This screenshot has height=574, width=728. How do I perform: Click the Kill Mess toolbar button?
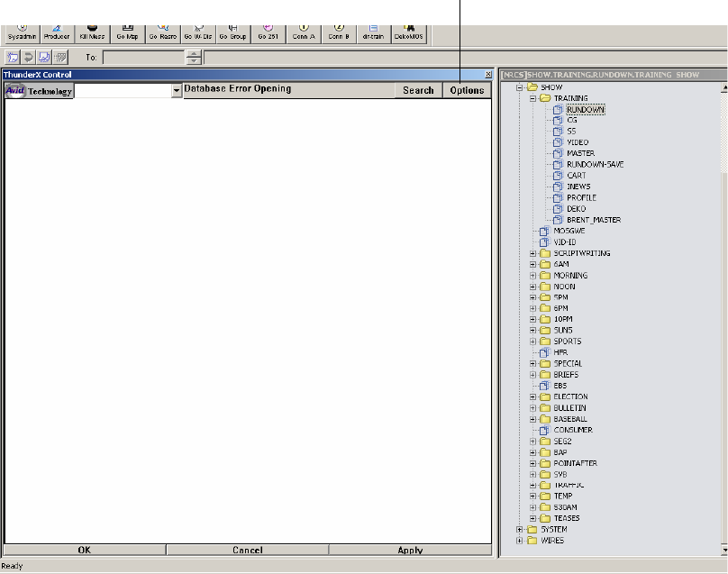[92, 34]
